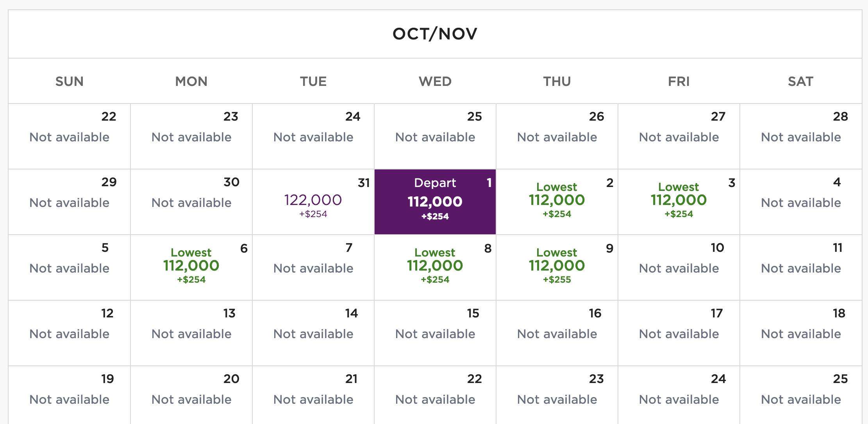Select the Depart date November 1 cell
The image size is (868, 424).
[435, 202]
